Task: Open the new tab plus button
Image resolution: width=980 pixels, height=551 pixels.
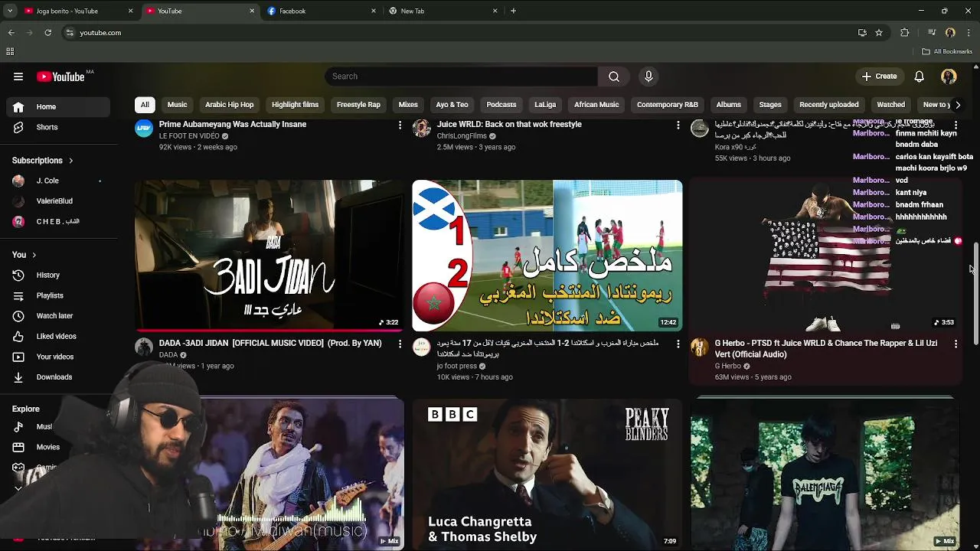Action: click(513, 11)
